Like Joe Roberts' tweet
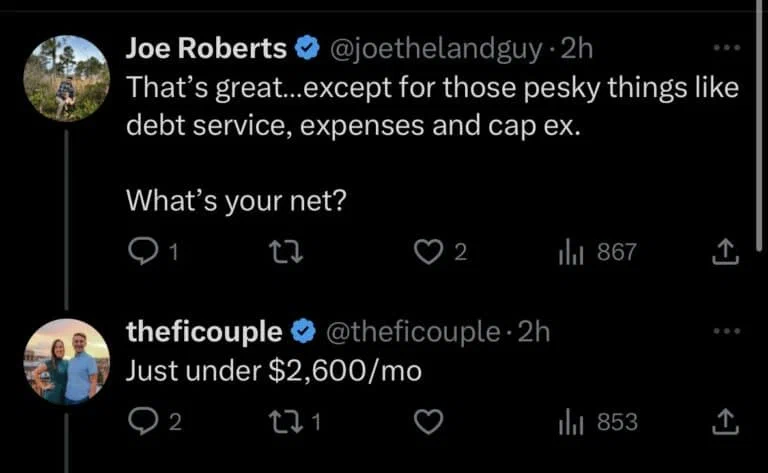 [x=427, y=253]
